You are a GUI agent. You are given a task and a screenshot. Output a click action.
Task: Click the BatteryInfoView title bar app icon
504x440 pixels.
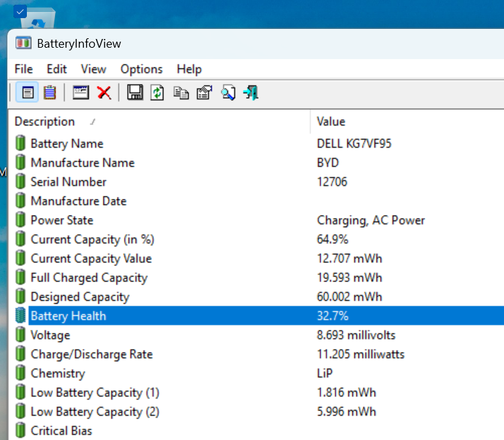(23, 43)
